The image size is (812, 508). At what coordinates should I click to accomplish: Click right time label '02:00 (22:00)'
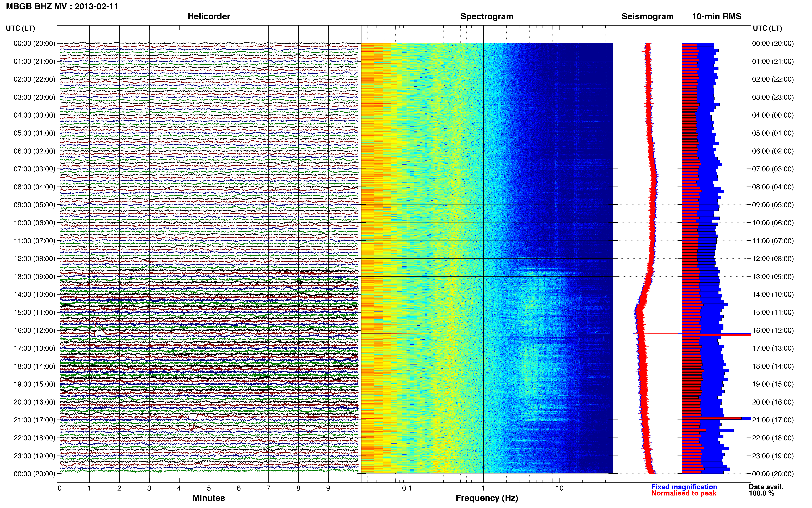click(x=773, y=79)
